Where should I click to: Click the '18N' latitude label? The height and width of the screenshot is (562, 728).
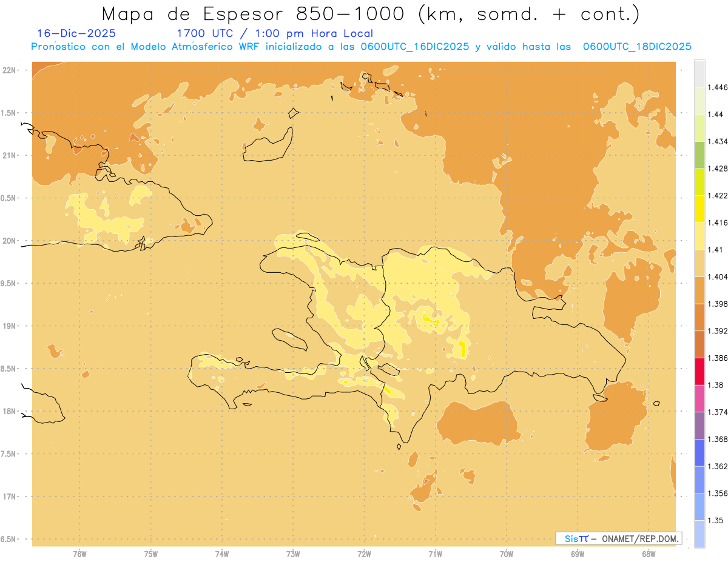(x=10, y=411)
